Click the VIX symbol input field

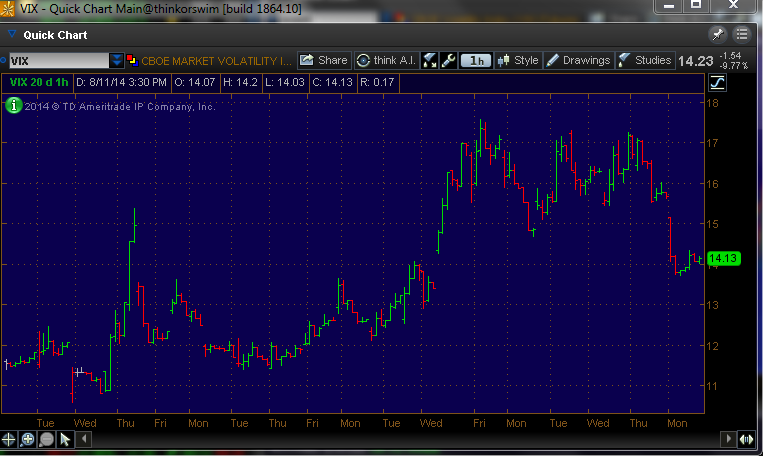58,61
